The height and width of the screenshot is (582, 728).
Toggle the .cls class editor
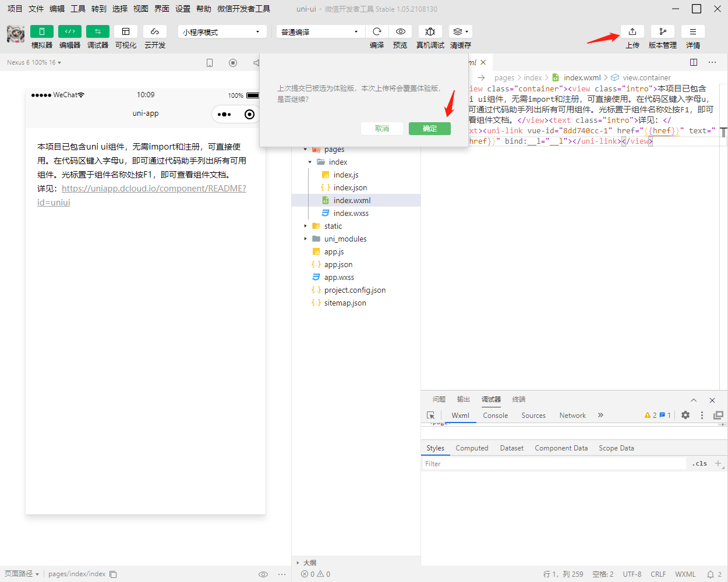[699, 464]
